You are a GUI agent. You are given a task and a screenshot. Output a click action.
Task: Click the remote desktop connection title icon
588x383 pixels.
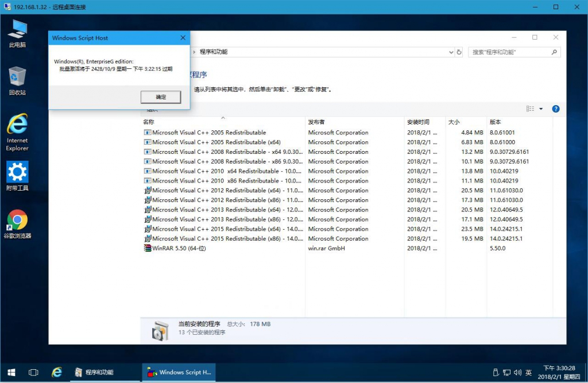click(x=7, y=7)
